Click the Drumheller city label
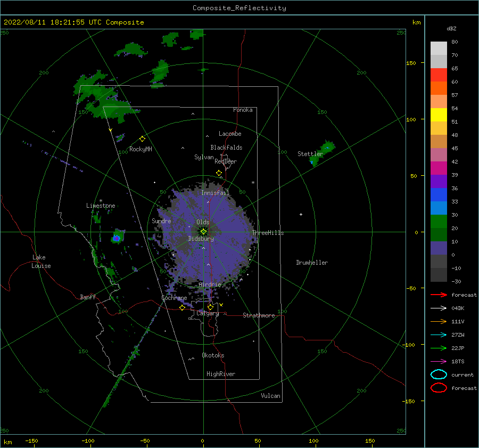 point(311,263)
